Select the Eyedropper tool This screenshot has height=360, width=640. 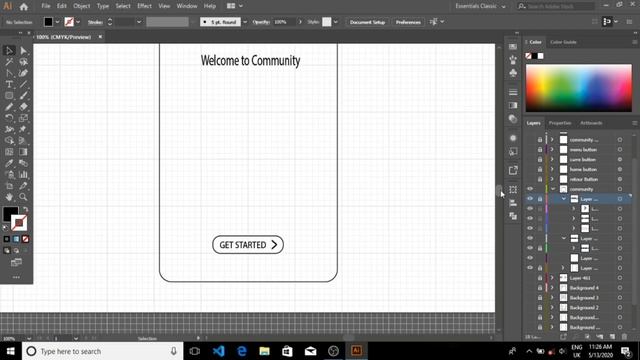[9, 163]
